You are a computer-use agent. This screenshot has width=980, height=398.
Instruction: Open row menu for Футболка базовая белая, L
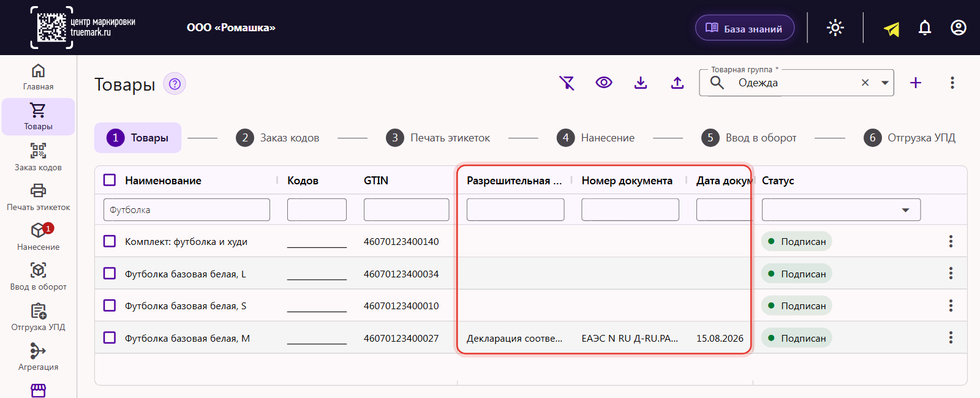[x=951, y=273]
